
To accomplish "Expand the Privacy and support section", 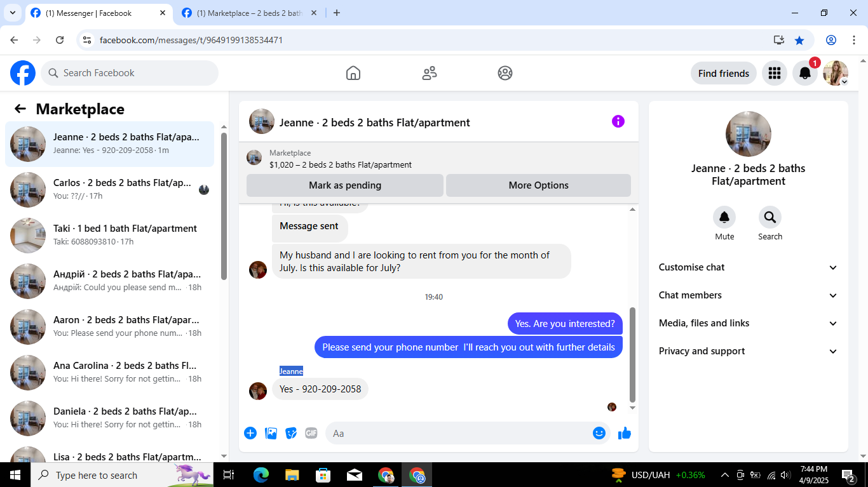I will click(749, 351).
